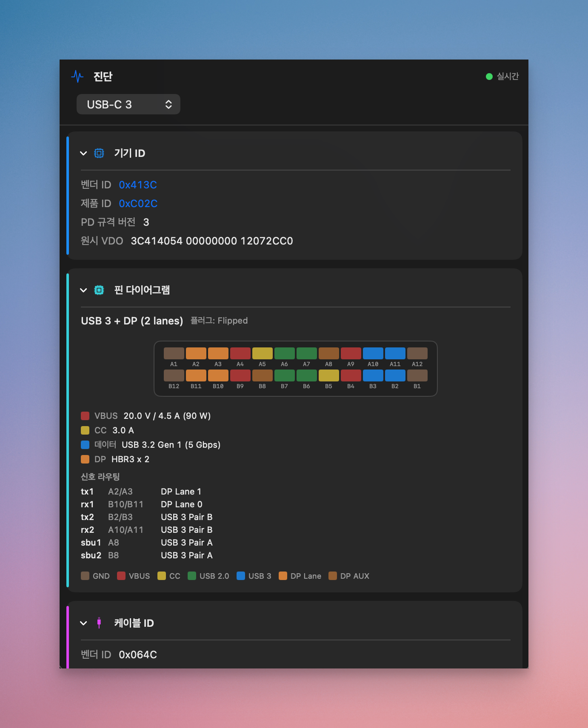Image resolution: width=588 pixels, height=728 pixels.
Task: Select pin A9 swatch
Action: 351,353
